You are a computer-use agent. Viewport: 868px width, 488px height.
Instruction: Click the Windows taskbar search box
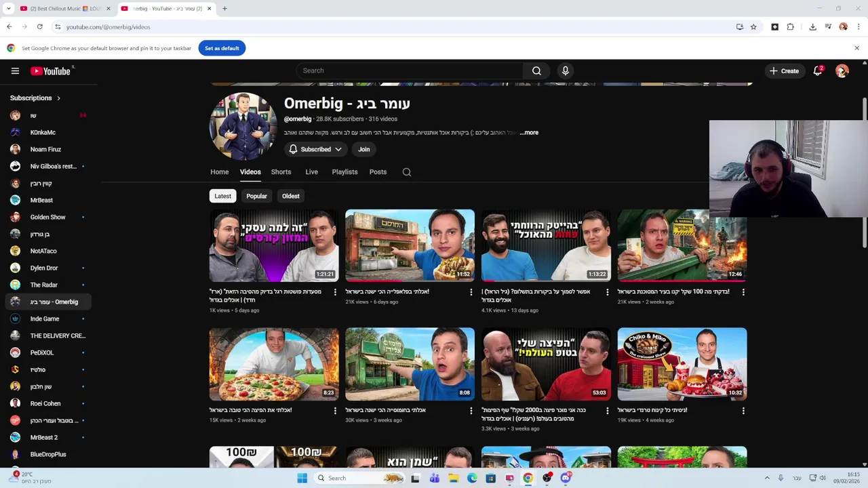coord(359,478)
